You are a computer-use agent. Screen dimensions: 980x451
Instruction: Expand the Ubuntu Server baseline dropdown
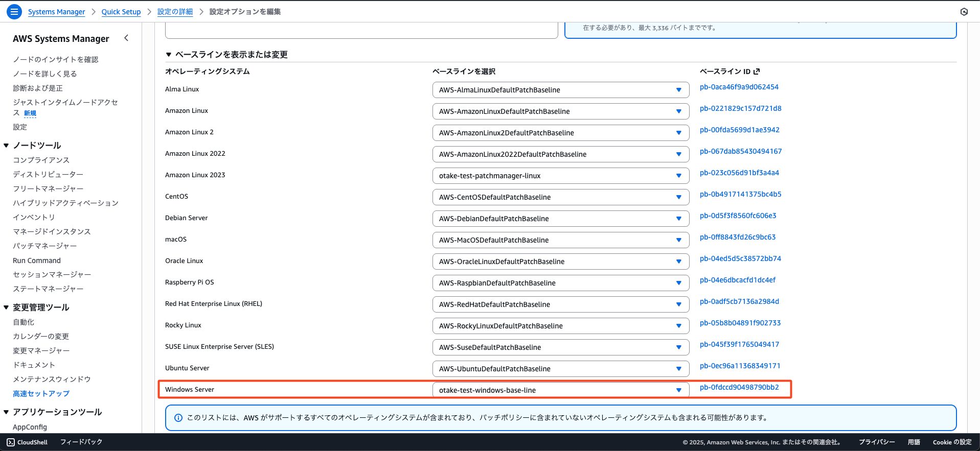(560, 369)
